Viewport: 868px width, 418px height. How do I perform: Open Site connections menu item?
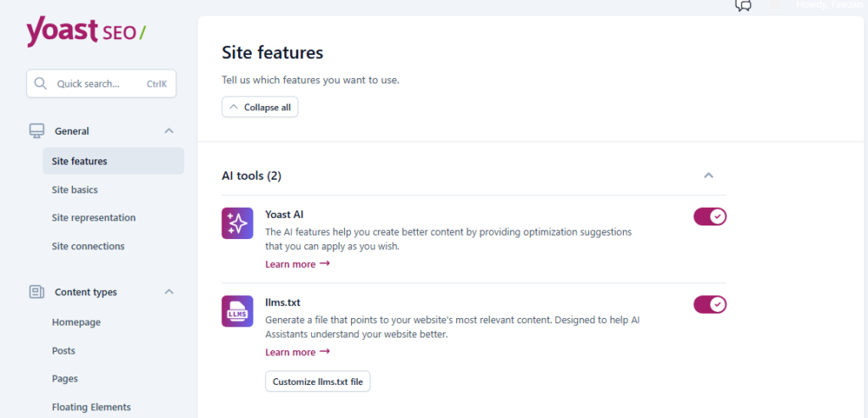pyautogui.click(x=88, y=247)
